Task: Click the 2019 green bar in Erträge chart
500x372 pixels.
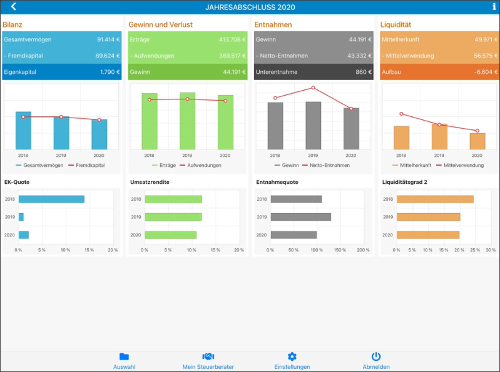Action: [x=187, y=121]
